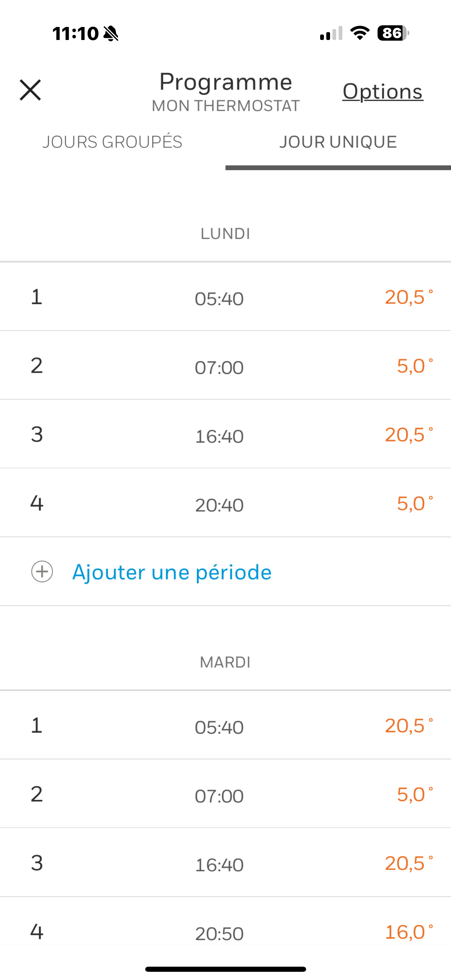Edit Lundi 07:00 period time
451x980 pixels.
(x=219, y=368)
